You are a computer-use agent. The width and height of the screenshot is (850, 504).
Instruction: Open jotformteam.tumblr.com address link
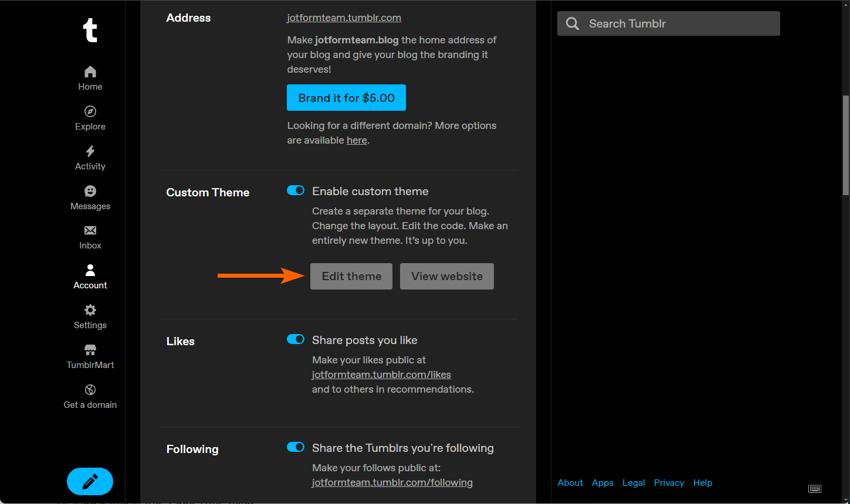coord(344,18)
